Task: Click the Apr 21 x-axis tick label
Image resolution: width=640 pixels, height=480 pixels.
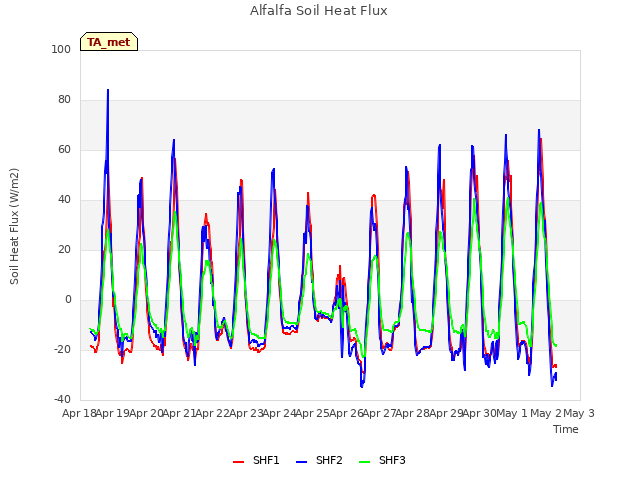Action: pyautogui.click(x=179, y=413)
